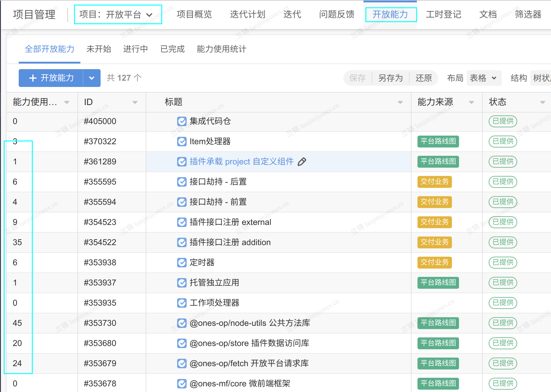Select the 开放能力 top navigation tab
551x392 pixels.
[390, 15]
